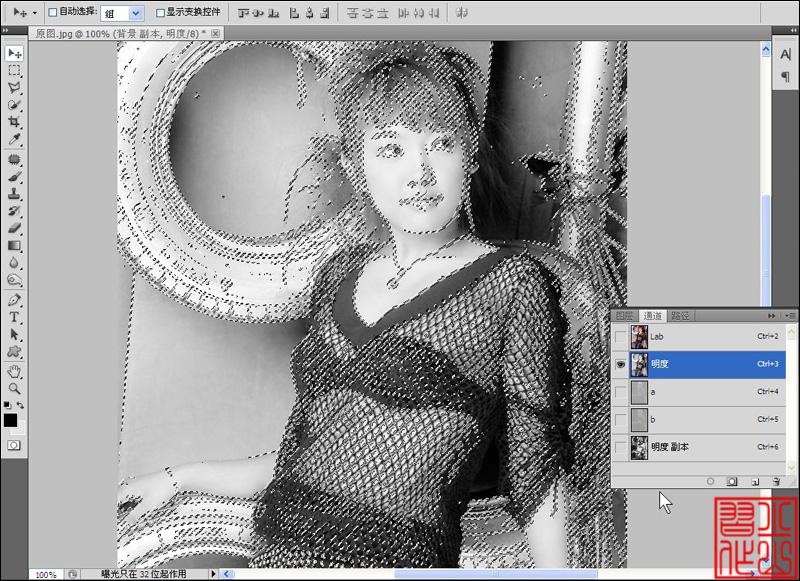Open the Character panel from dock

tap(785, 54)
